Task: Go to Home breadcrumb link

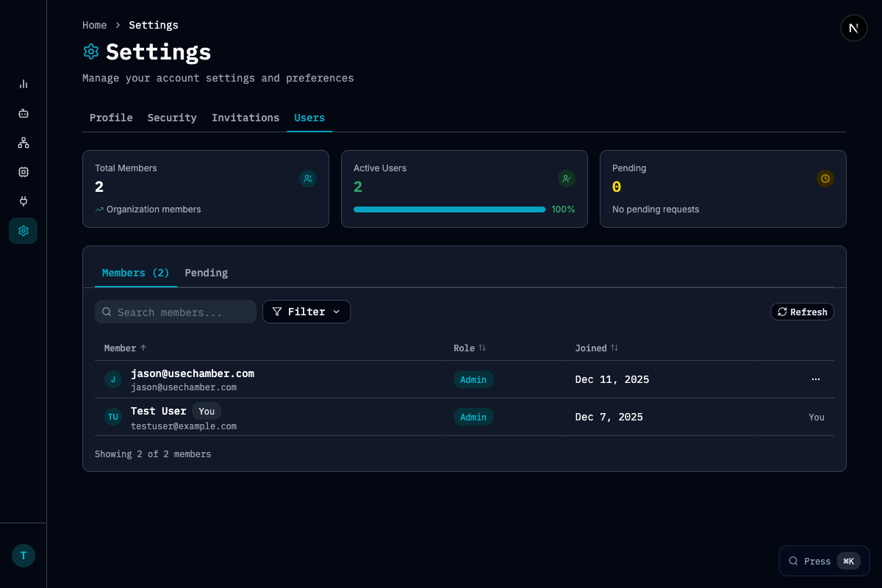Action: [x=95, y=25]
